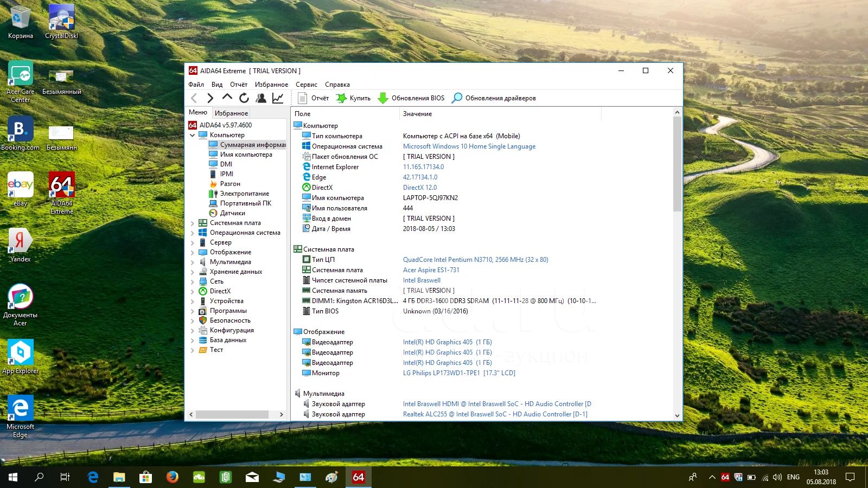This screenshot has height=488, width=868.
Task: Go forward with the toolbar forward arrow
Action: point(210,98)
